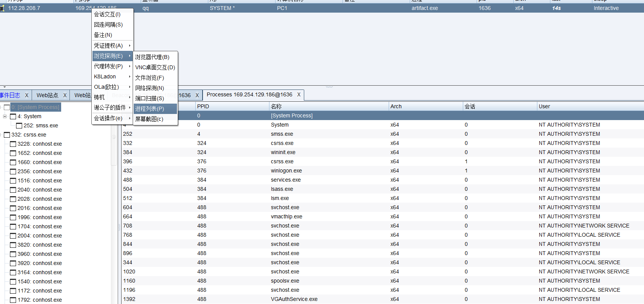Viewport: 644px width, 304px height.
Task: Expand the OLa(欧拉) submenu
Action: pos(112,87)
